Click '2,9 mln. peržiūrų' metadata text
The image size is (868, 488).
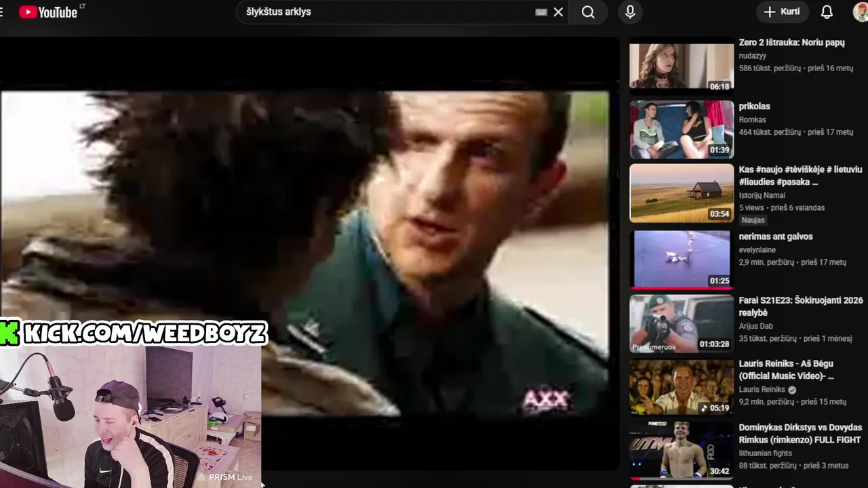pyautogui.click(x=768, y=262)
